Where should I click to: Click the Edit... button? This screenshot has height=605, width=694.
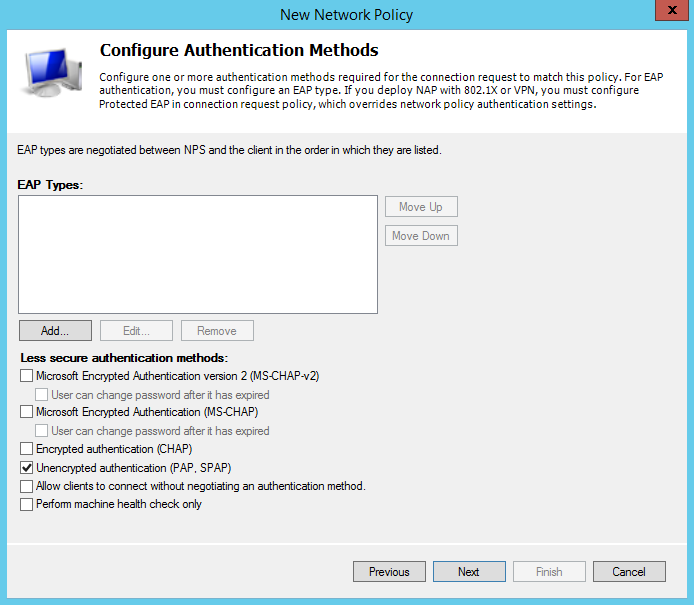tap(135, 331)
